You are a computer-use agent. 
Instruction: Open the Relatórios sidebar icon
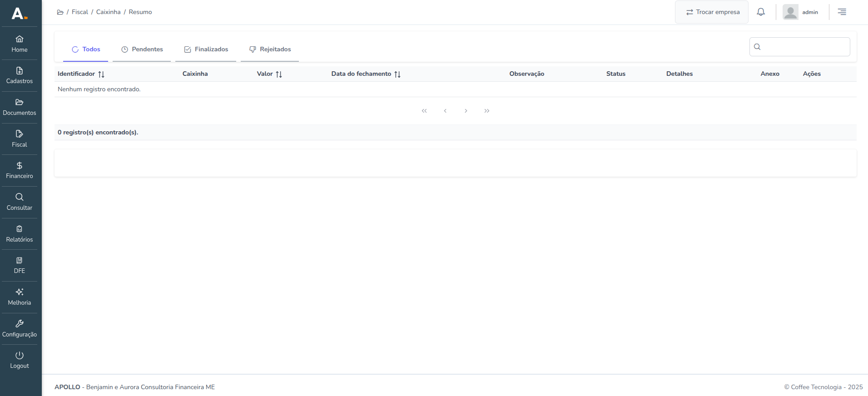pyautogui.click(x=20, y=229)
